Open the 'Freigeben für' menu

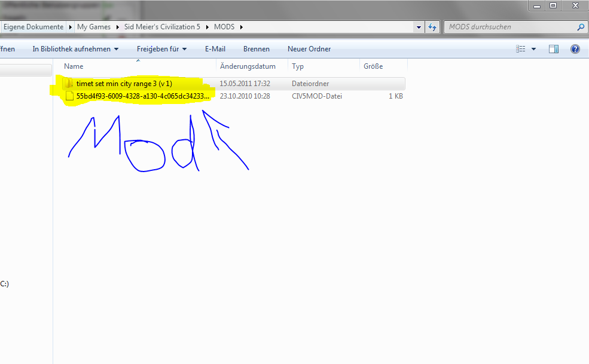click(161, 49)
